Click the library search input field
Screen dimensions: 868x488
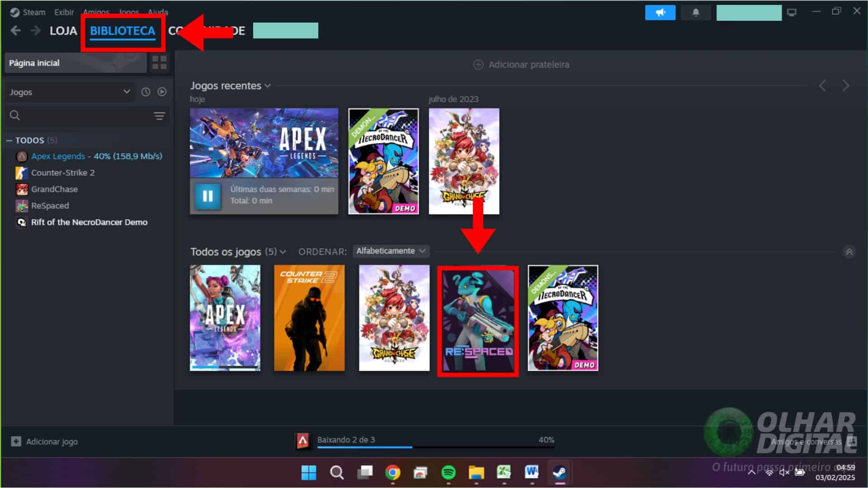tap(87, 116)
